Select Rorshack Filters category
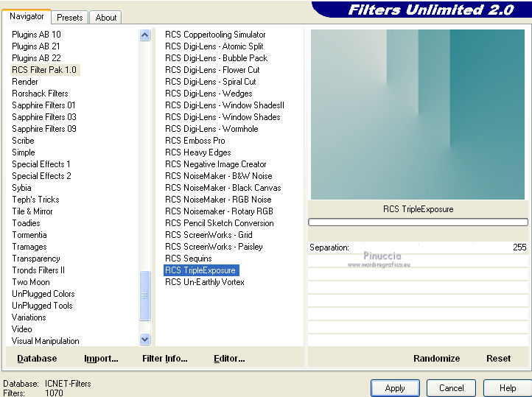This screenshot has width=532, height=397. 40,94
